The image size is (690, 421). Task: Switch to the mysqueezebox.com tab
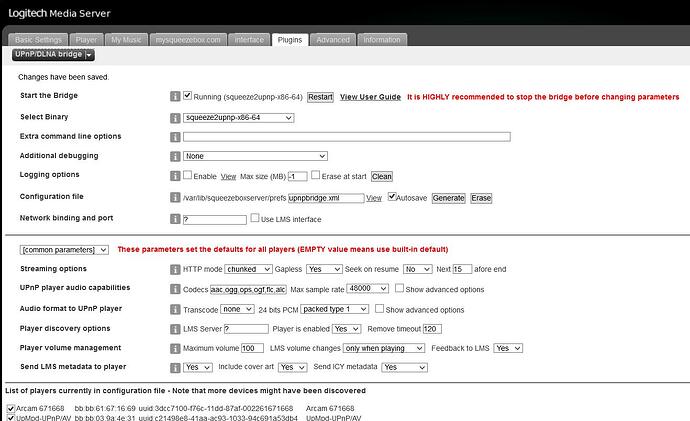tap(188, 40)
